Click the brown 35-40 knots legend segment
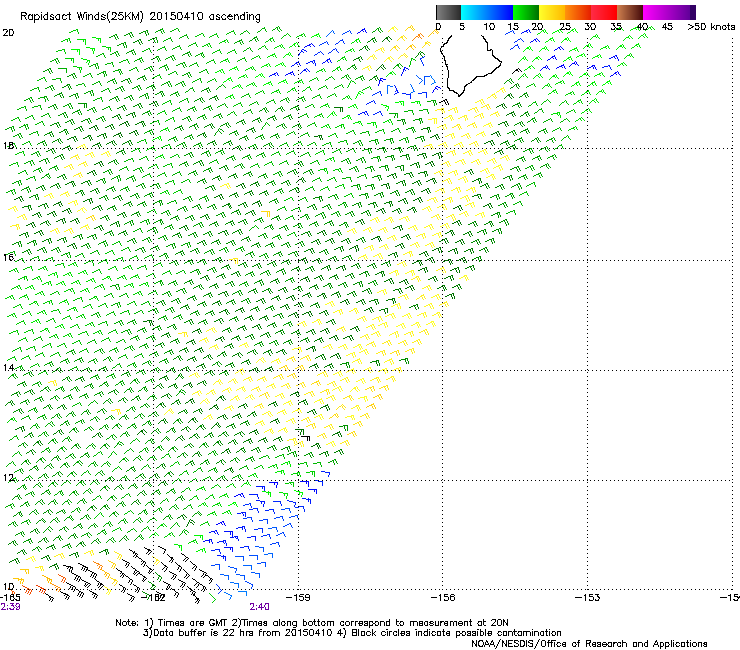740x650 pixels. tap(630, 12)
